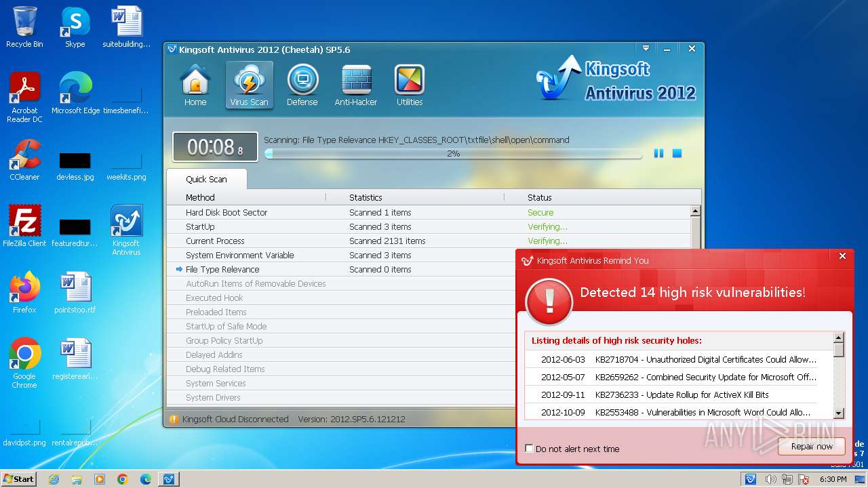Open Microsoft Edge desktop shortcut
The image size is (868, 488).
click(75, 94)
